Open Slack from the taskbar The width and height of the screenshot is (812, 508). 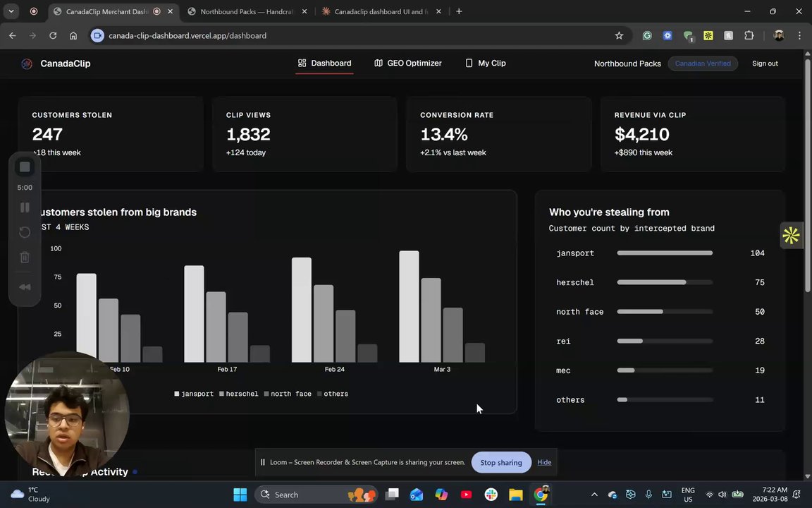pyautogui.click(x=491, y=495)
